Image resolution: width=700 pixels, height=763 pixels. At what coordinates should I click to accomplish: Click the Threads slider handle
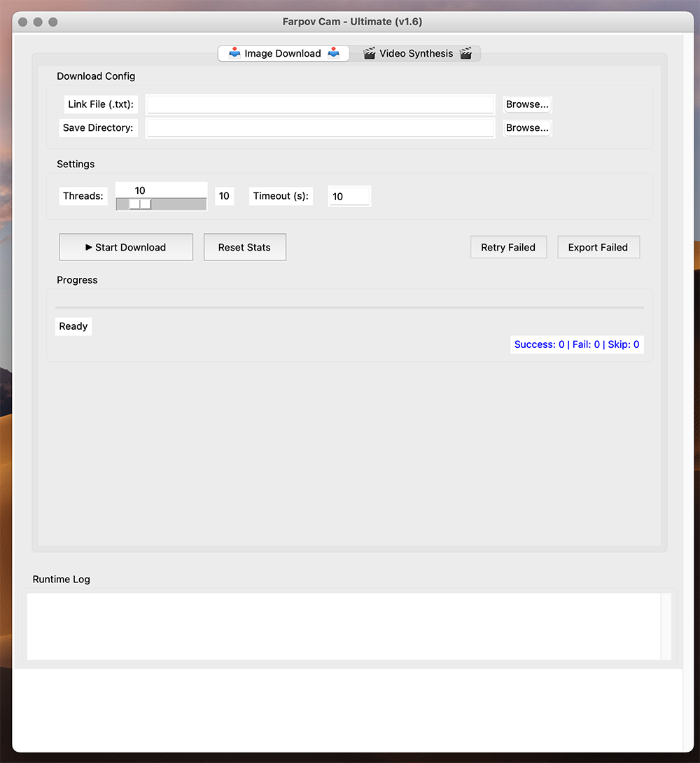point(140,204)
